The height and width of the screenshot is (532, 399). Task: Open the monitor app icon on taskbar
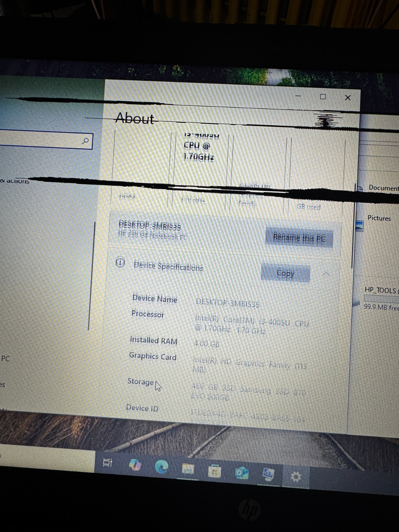(268, 474)
